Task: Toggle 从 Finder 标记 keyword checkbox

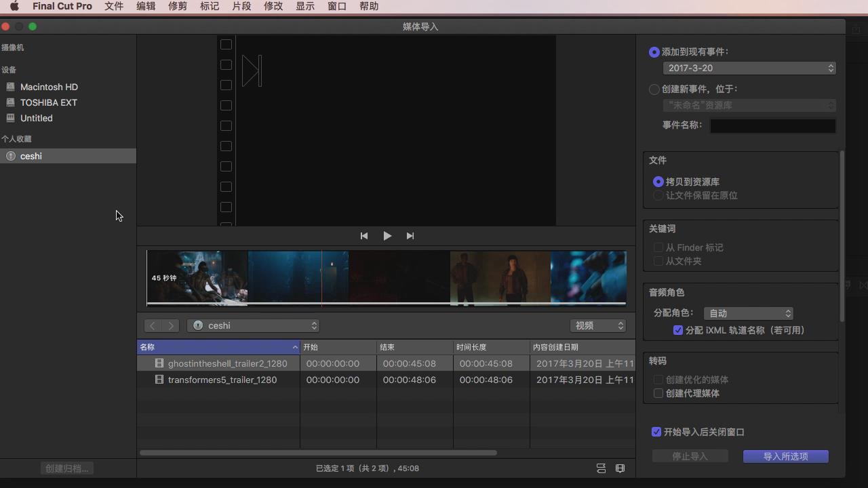Action: click(658, 247)
